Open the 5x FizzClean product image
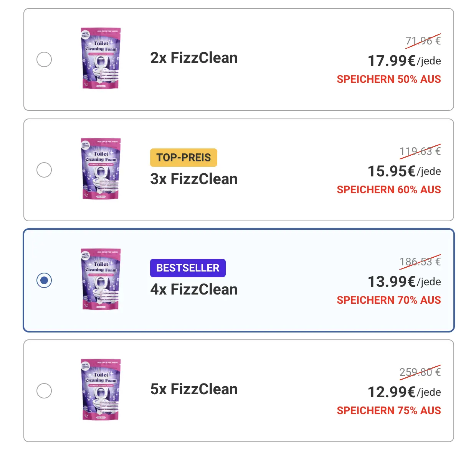The image size is (476, 451). tap(100, 390)
